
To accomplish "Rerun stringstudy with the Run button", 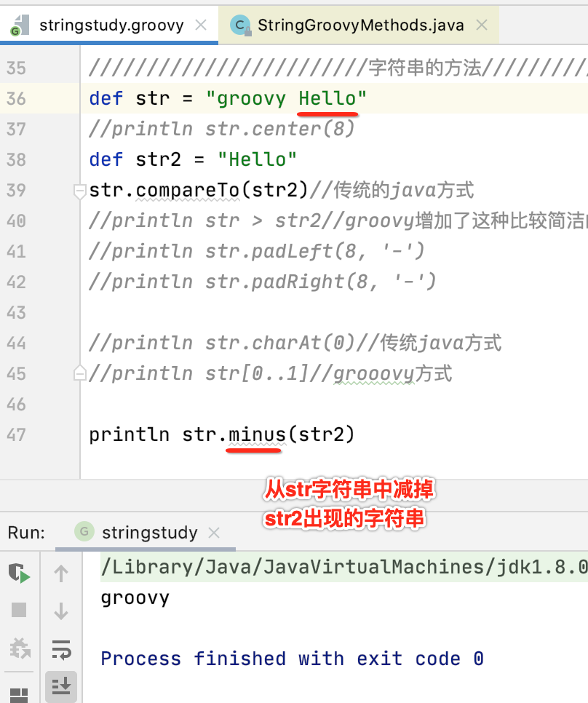I will coord(19,573).
